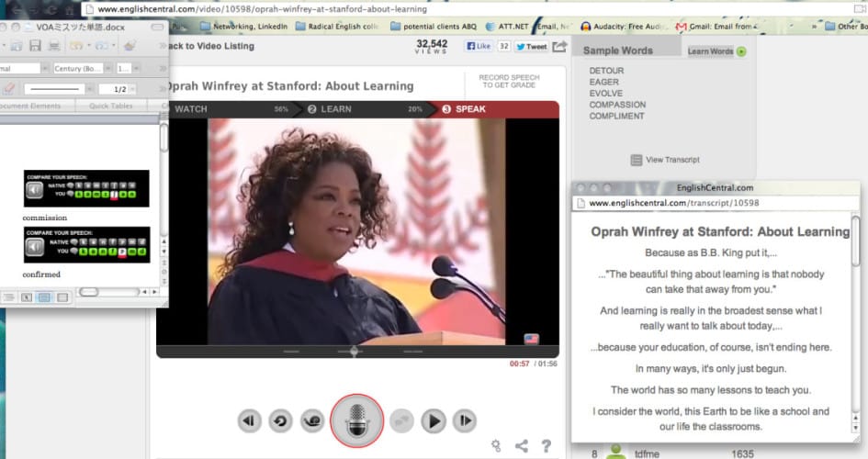Open View Transcript link
Image resolution: width=868 pixels, height=459 pixels.
tap(665, 160)
